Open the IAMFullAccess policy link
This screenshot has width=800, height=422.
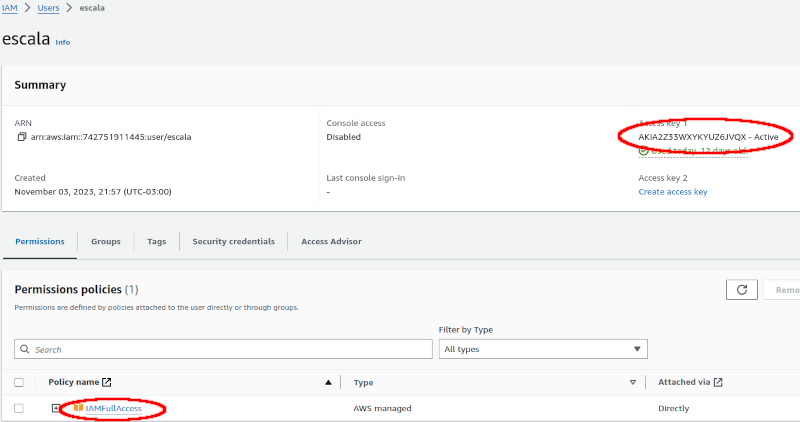(x=112, y=408)
